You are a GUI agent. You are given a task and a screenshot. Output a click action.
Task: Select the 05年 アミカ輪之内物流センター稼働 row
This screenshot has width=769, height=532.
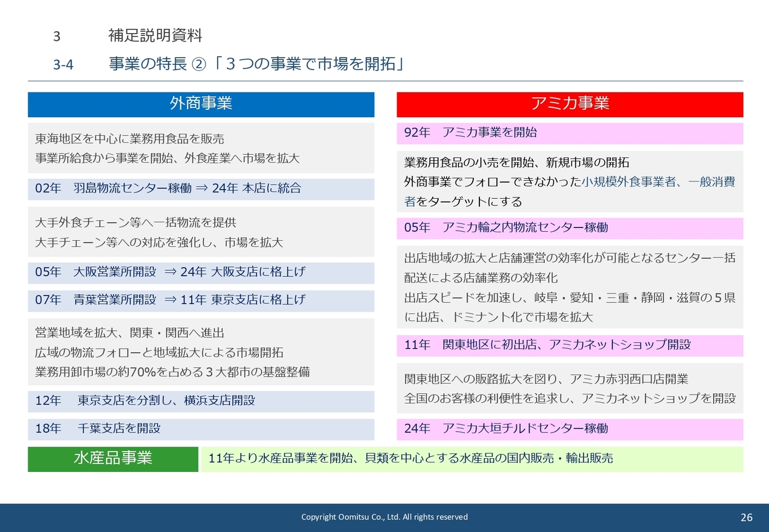570,228
